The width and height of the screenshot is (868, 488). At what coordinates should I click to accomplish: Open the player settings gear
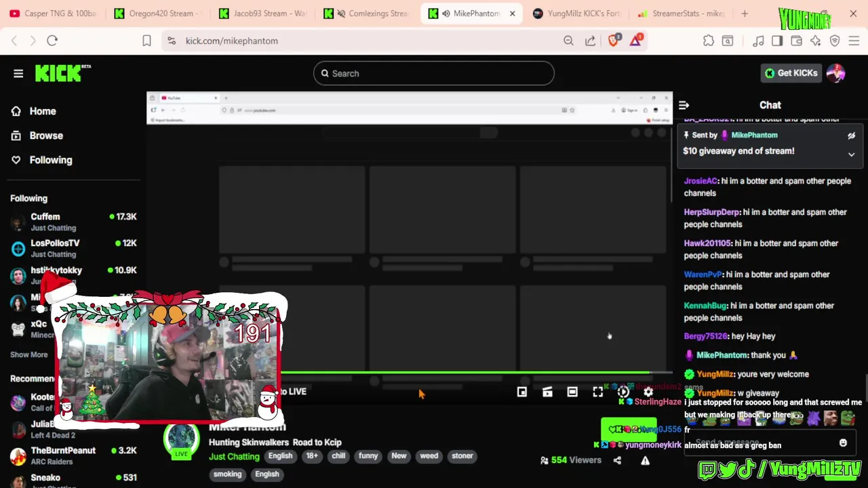click(648, 392)
